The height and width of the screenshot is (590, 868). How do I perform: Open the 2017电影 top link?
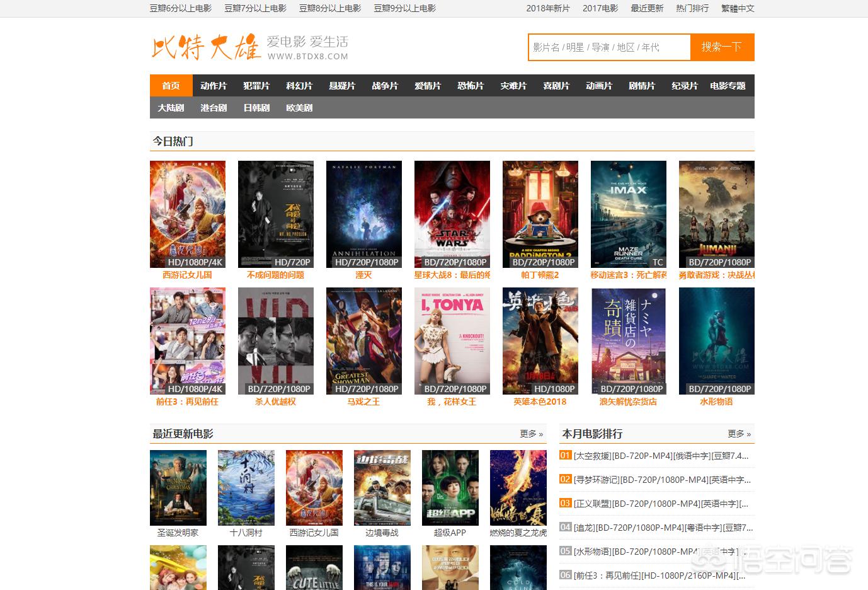[x=600, y=8]
